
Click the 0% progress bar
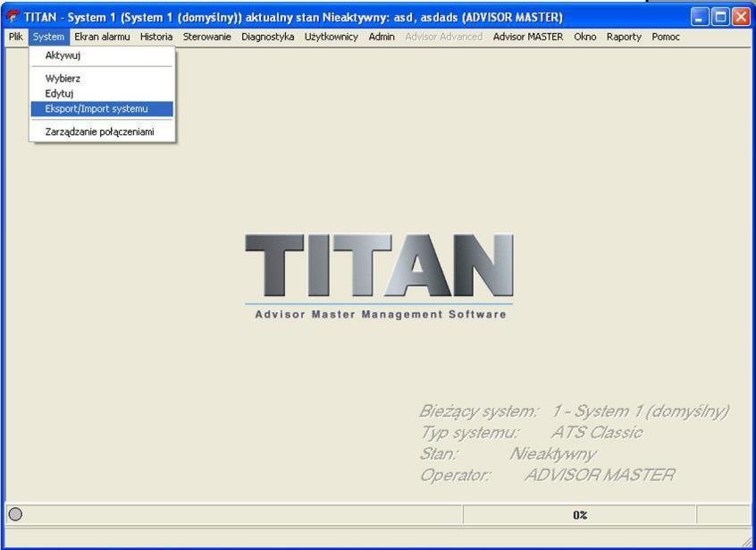tap(580, 515)
